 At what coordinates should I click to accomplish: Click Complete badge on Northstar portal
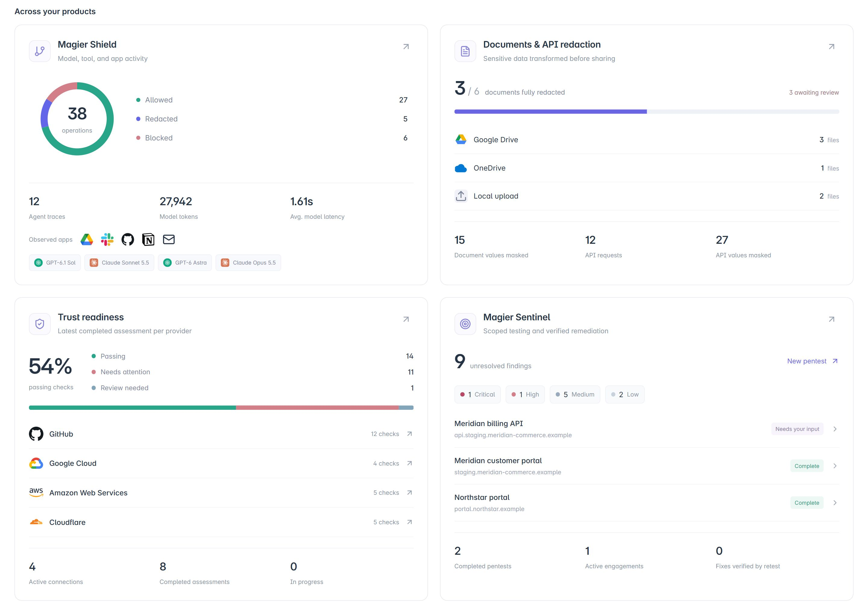coord(807,503)
